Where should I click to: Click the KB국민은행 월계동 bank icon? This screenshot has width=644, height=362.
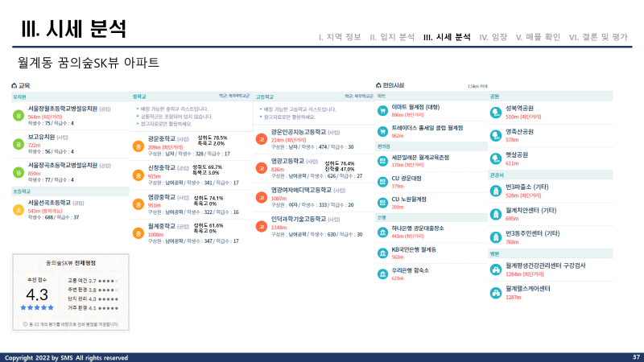tap(382, 253)
